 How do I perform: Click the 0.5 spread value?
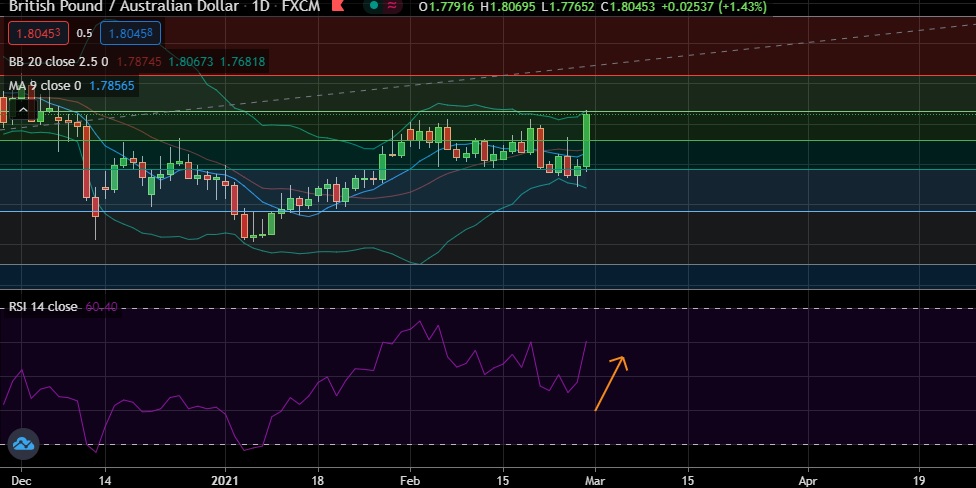point(84,34)
